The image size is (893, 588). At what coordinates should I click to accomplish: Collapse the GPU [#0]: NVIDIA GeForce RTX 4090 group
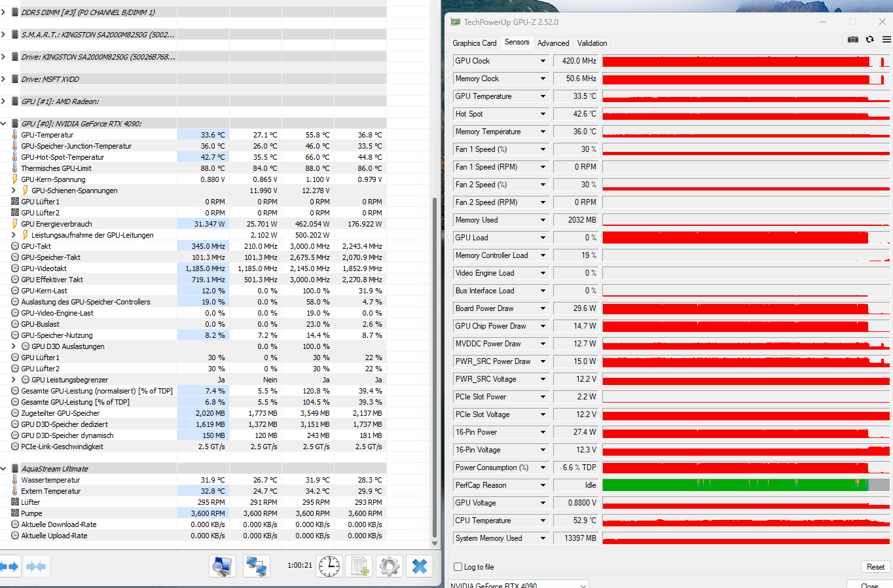pyautogui.click(x=3, y=123)
